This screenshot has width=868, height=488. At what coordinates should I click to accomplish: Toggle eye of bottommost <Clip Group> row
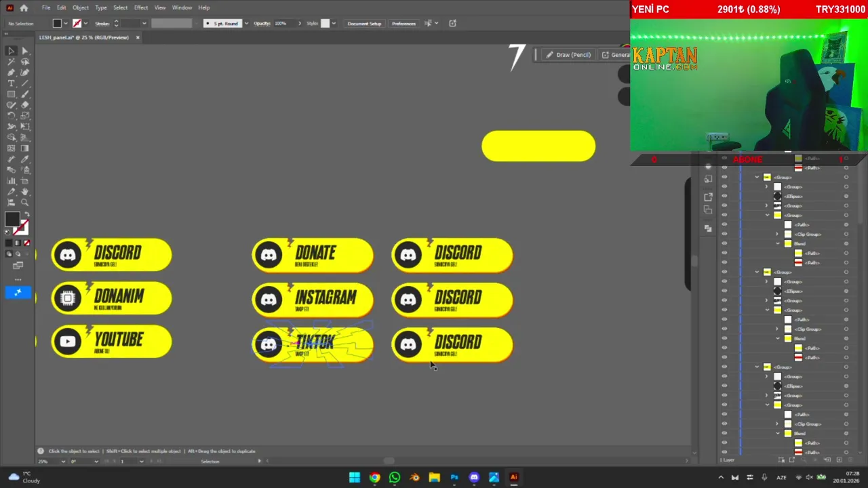tap(724, 424)
